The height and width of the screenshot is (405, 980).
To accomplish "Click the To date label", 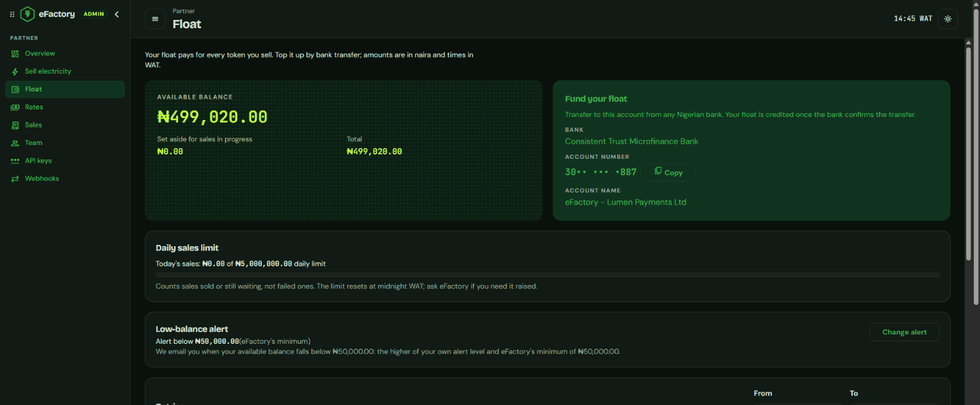I will 854,393.
